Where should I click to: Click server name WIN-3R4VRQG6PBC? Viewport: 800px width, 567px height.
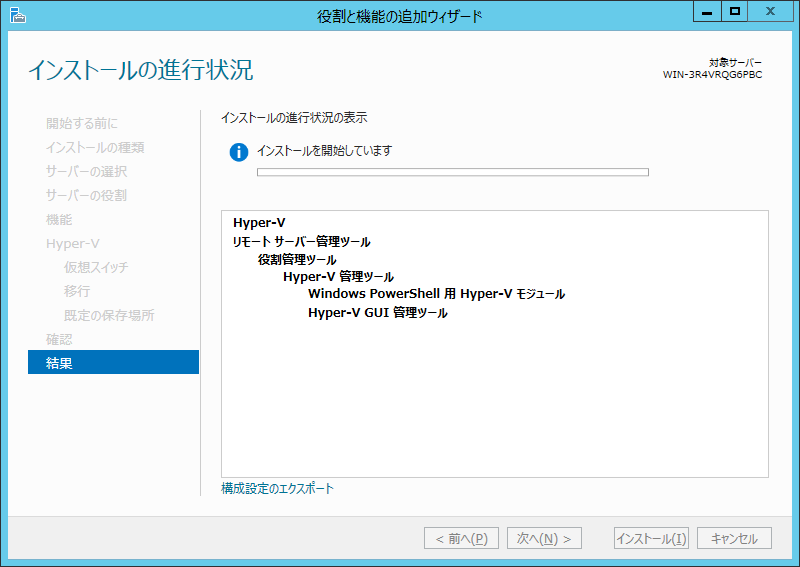click(x=712, y=75)
